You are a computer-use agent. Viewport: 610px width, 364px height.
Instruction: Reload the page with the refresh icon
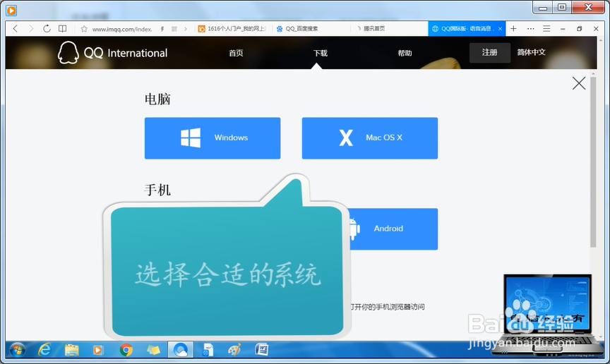(47, 29)
